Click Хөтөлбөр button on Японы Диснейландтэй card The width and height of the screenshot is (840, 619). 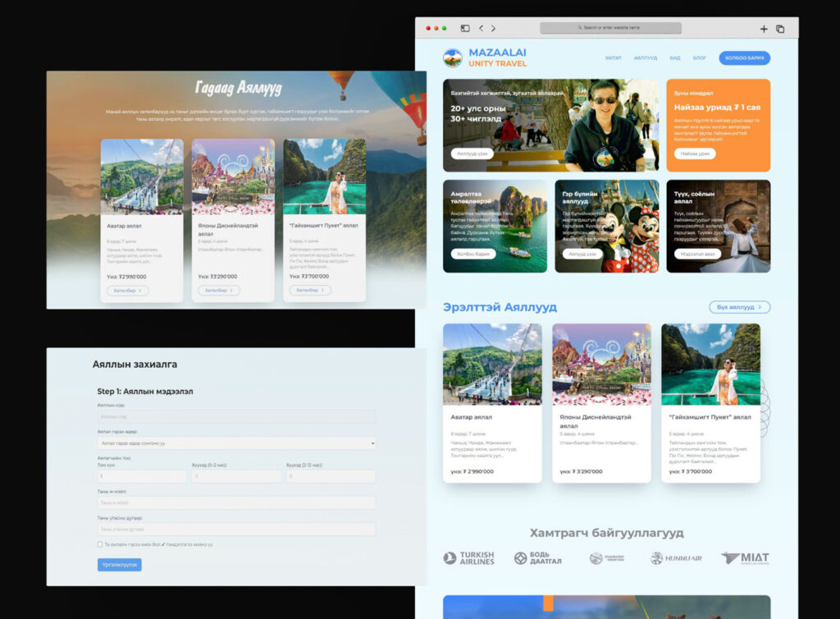pos(219,291)
